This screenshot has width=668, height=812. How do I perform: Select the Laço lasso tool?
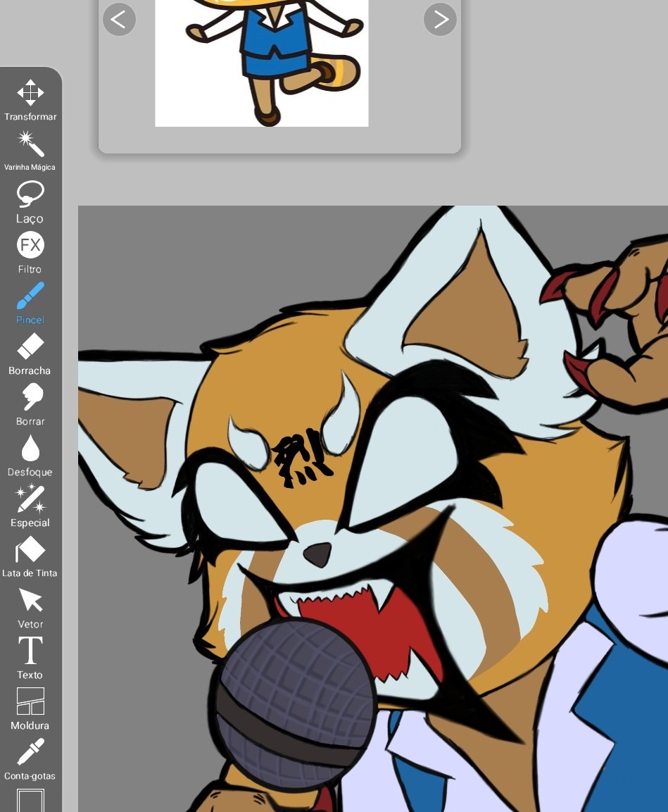[x=30, y=202]
